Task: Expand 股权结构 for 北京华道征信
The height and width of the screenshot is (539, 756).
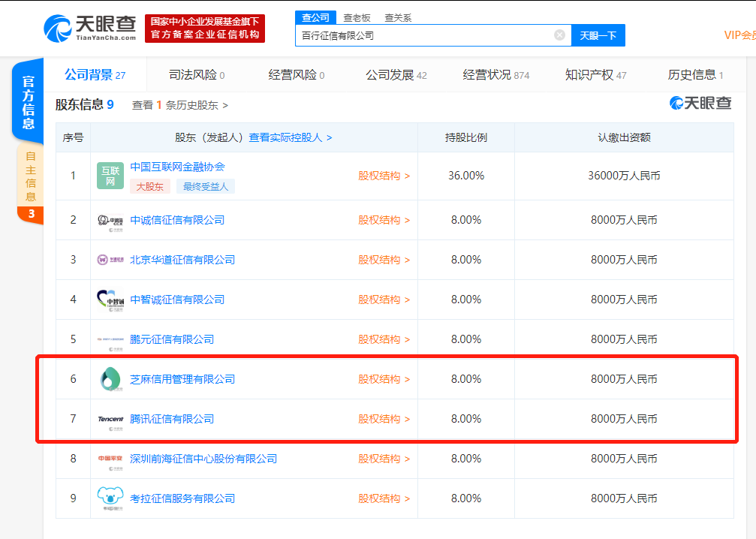Action: (x=384, y=260)
